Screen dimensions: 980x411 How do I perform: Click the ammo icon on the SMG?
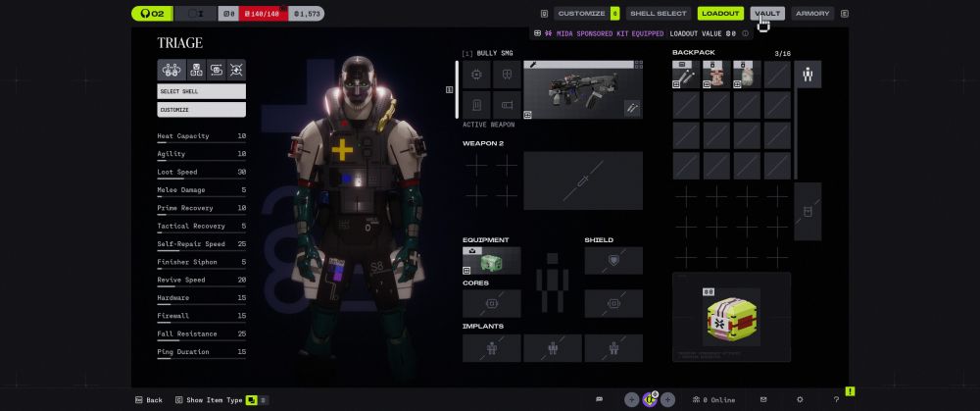point(632,108)
